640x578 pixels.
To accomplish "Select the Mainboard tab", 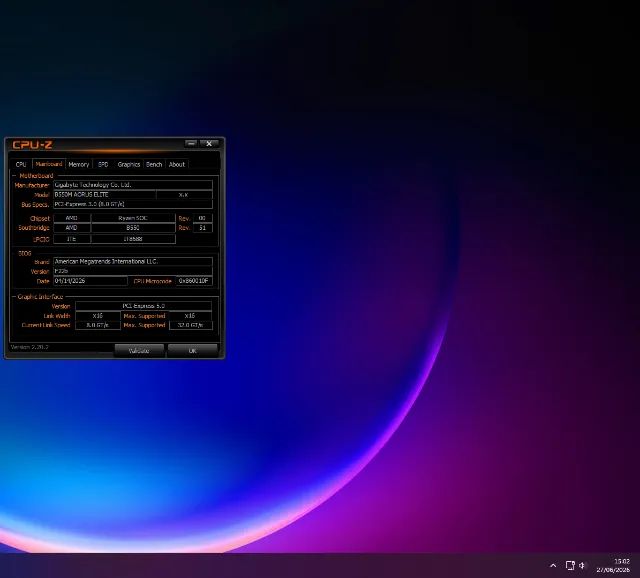I will (49, 164).
